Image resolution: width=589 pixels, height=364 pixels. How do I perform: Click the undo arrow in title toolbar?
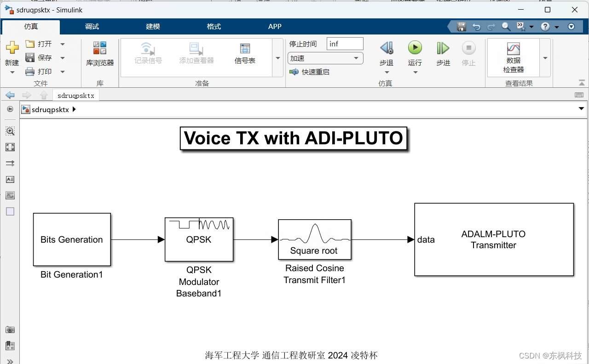click(x=477, y=27)
